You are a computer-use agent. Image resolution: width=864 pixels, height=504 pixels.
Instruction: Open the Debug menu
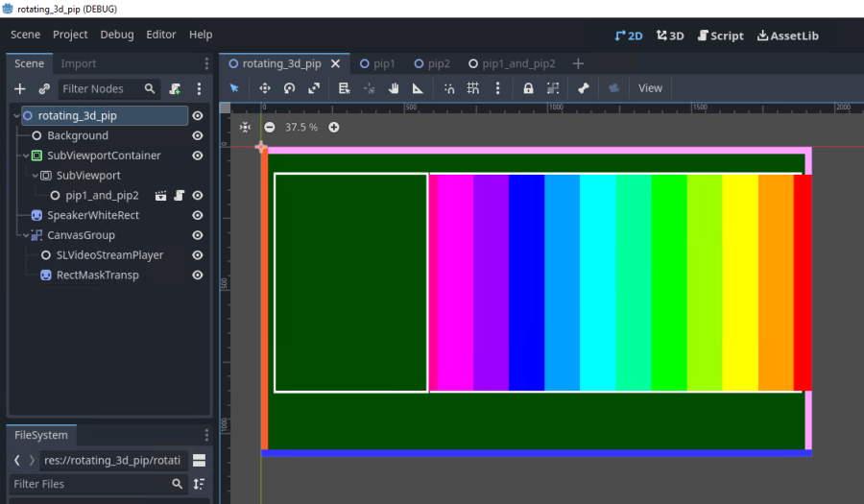[x=117, y=35]
